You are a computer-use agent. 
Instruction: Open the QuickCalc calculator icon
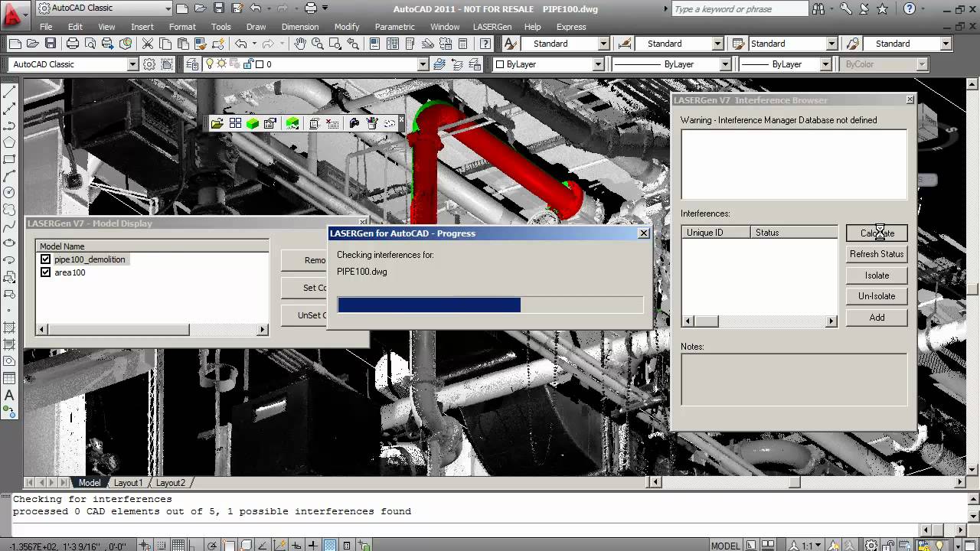pyautogui.click(x=462, y=44)
